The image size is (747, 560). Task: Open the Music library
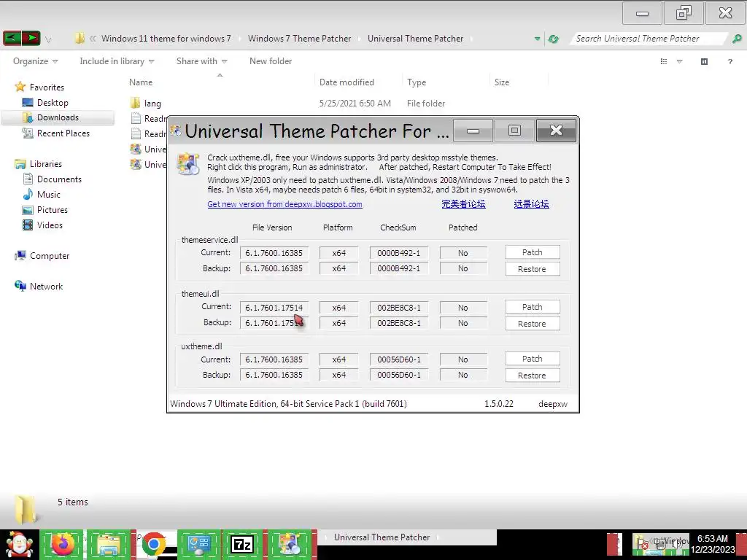pos(42,194)
